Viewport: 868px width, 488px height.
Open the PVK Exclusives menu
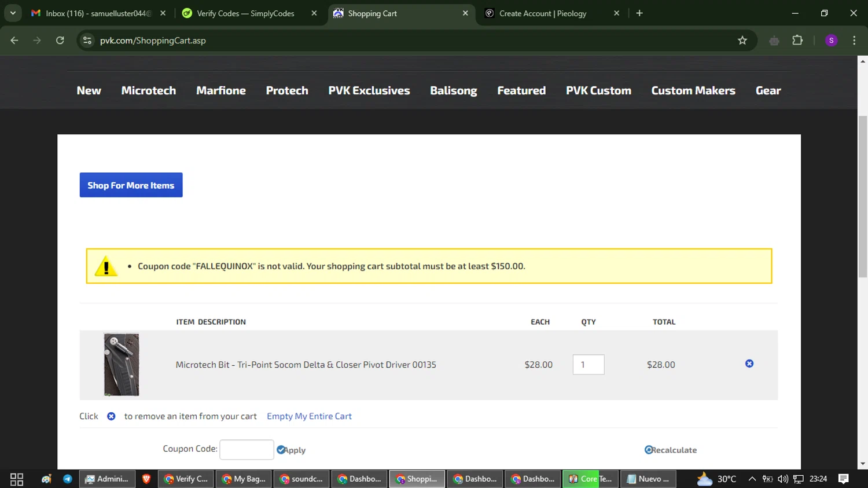369,91
